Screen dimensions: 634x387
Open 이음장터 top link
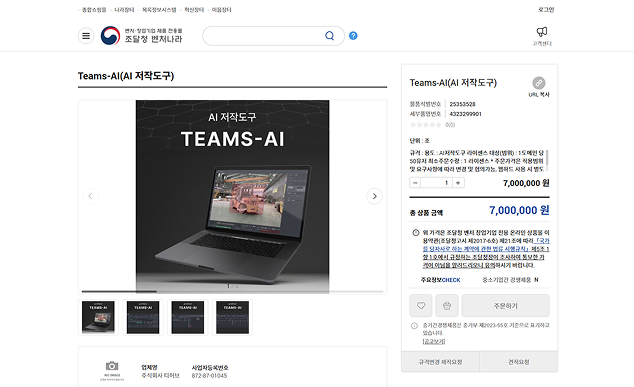(222, 10)
